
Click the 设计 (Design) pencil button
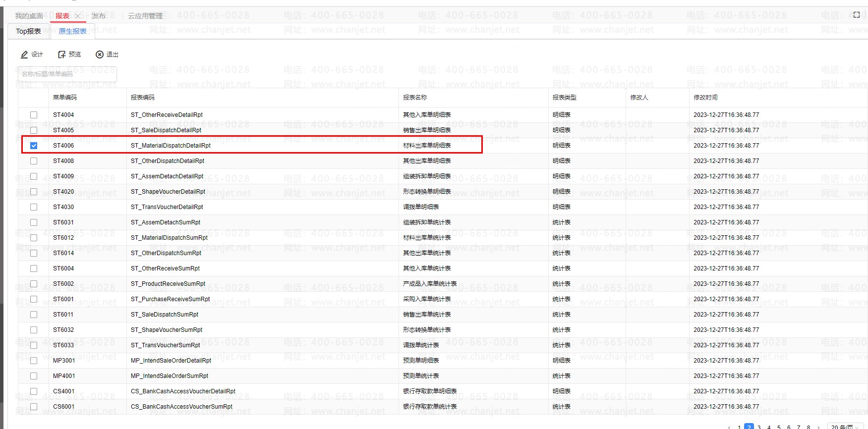(32, 54)
